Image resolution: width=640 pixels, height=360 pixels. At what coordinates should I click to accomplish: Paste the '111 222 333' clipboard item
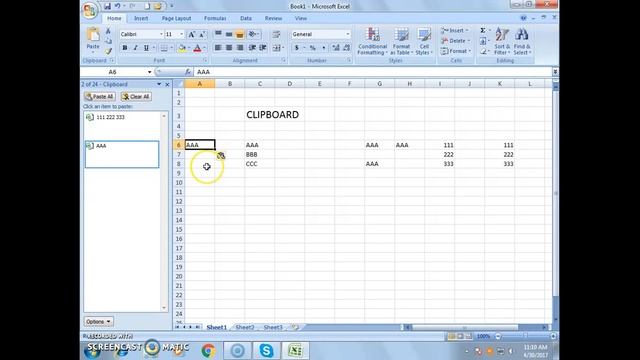pyautogui.click(x=122, y=125)
